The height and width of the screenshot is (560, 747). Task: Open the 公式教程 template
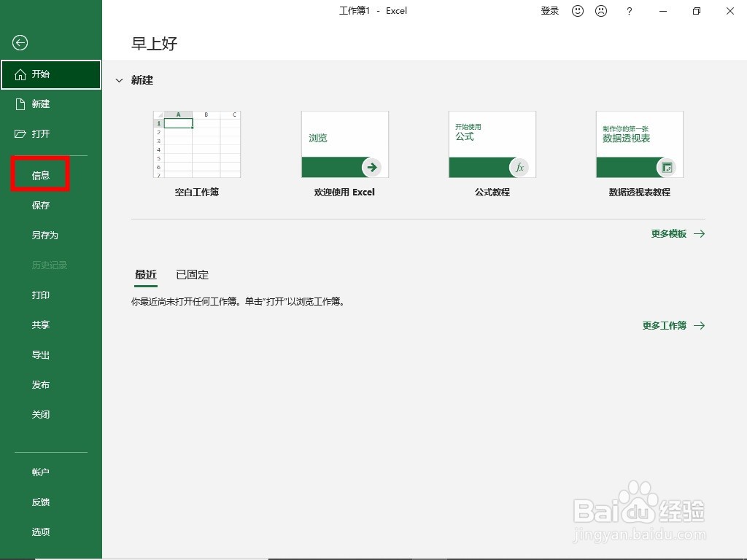point(492,144)
